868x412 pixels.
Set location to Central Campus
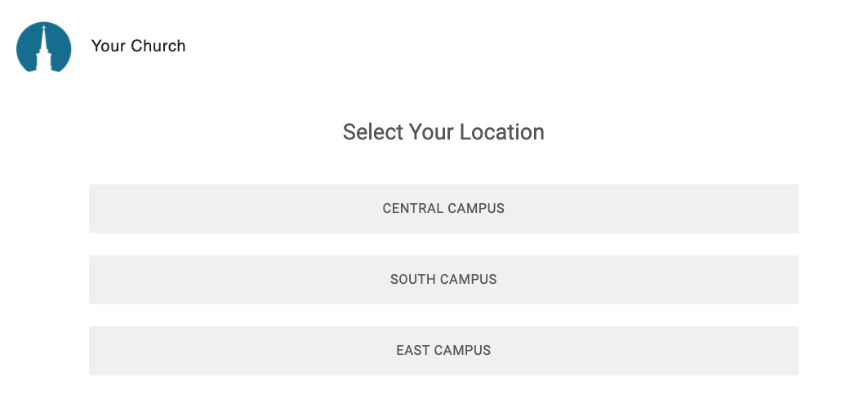(443, 209)
